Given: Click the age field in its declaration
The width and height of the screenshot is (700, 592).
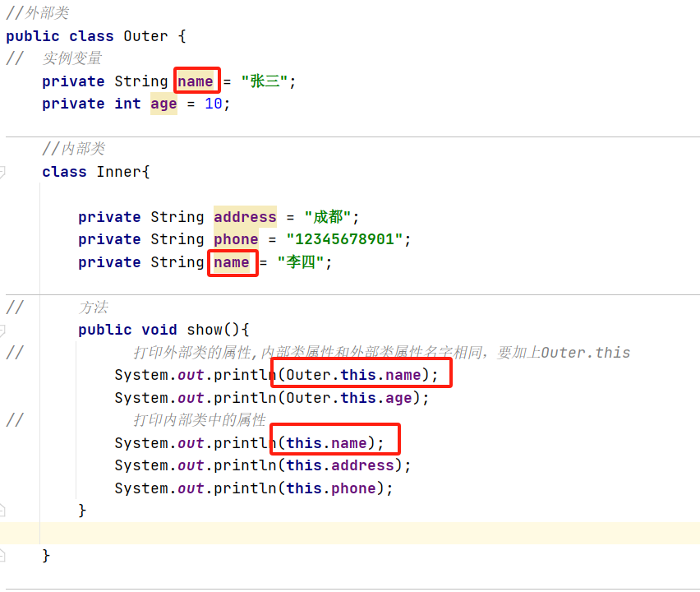Looking at the screenshot, I should [163, 104].
